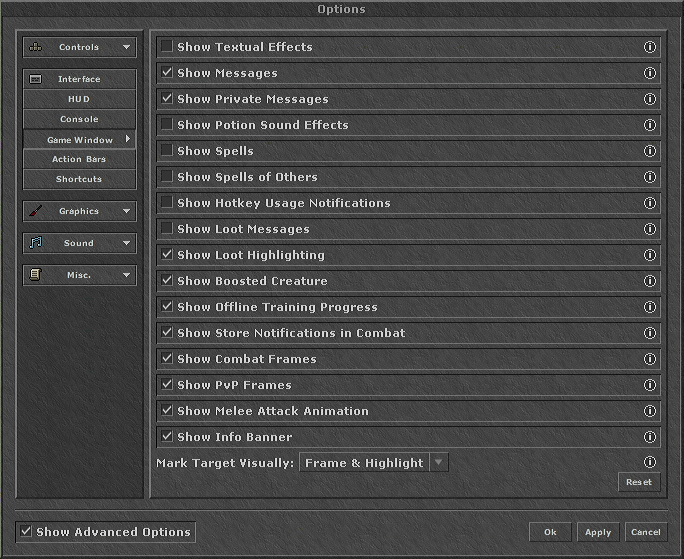
Task: Uncheck Show Loot Highlighting
Action: click(167, 254)
